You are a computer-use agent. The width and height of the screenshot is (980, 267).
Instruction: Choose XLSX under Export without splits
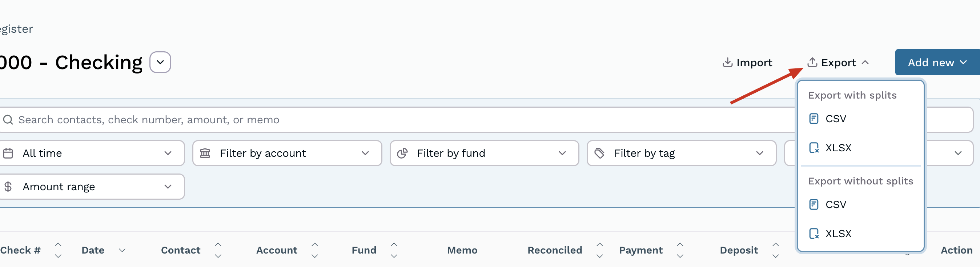[838, 234]
